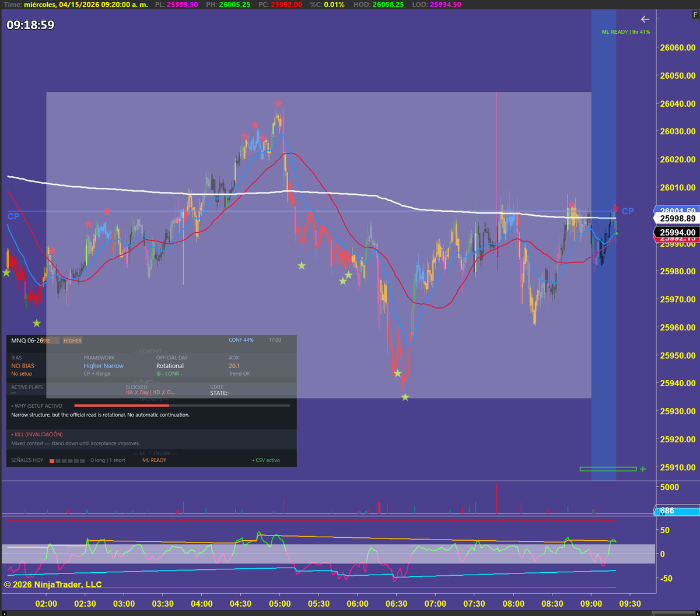
Task: Click the "F" fixed-scale icon on price axis
Action: pyautogui.click(x=695, y=15)
